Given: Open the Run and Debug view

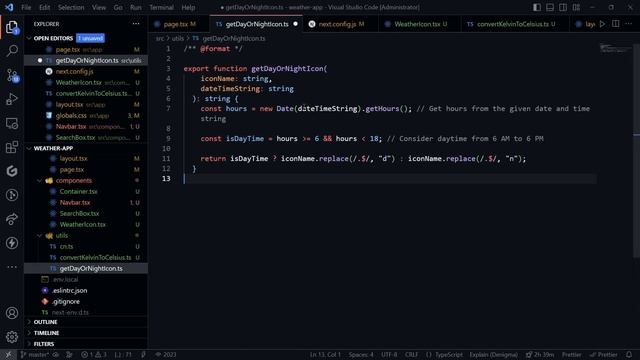Looking at the screenshot, I should click(12, 99).
